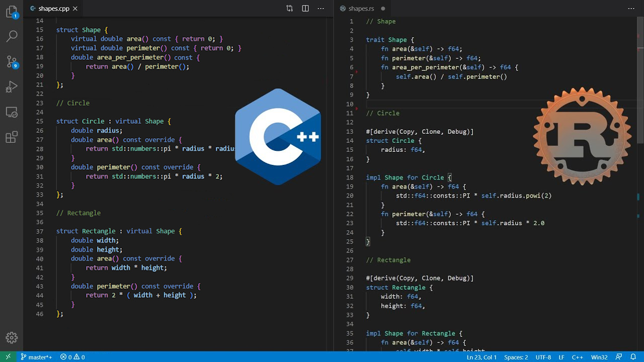
Task: Open notifications bell in status bar
Action: coord(634,357)
